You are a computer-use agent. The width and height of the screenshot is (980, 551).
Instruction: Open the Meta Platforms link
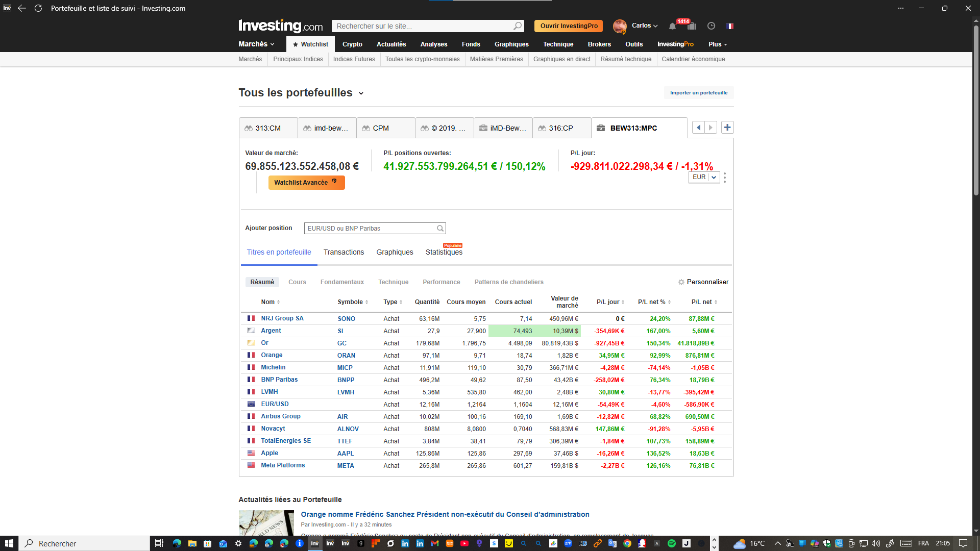point(283,465)
